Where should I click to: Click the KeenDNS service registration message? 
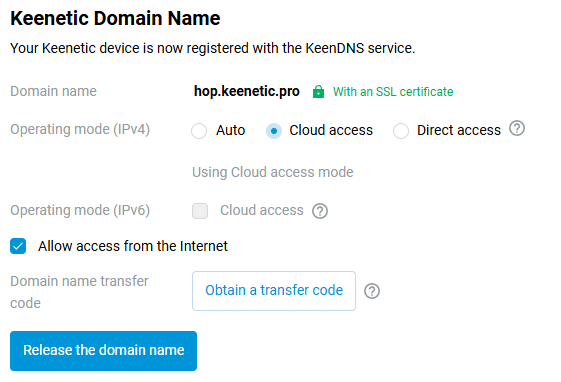pos(213,48)
